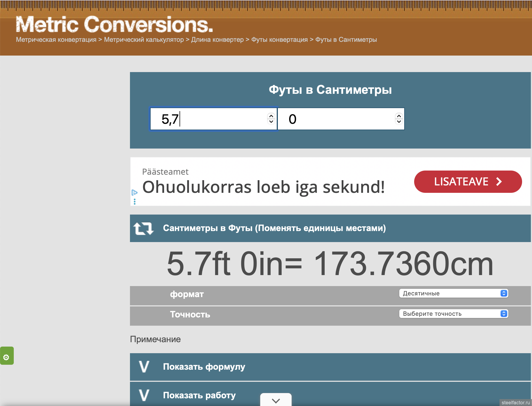The height and width of the screenshot is (406, 532).
Task: Click the Metric Conversions logo
Action: (x=114, y=25)
